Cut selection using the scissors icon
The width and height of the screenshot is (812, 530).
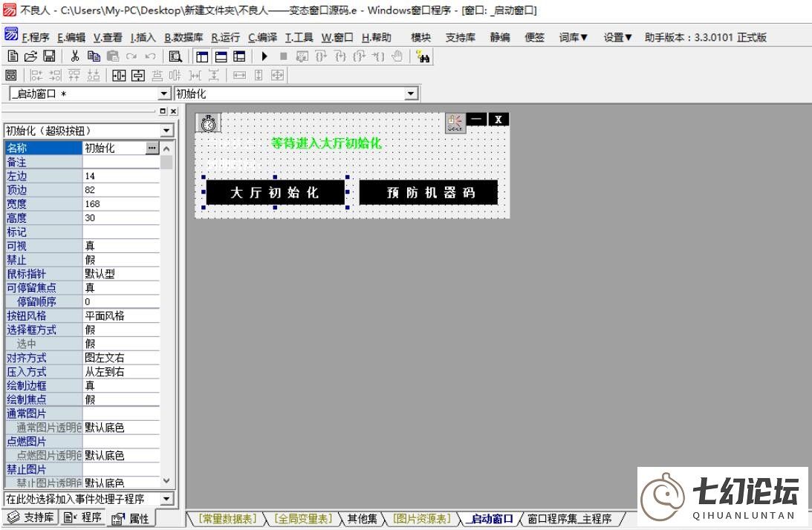(74, 56)
